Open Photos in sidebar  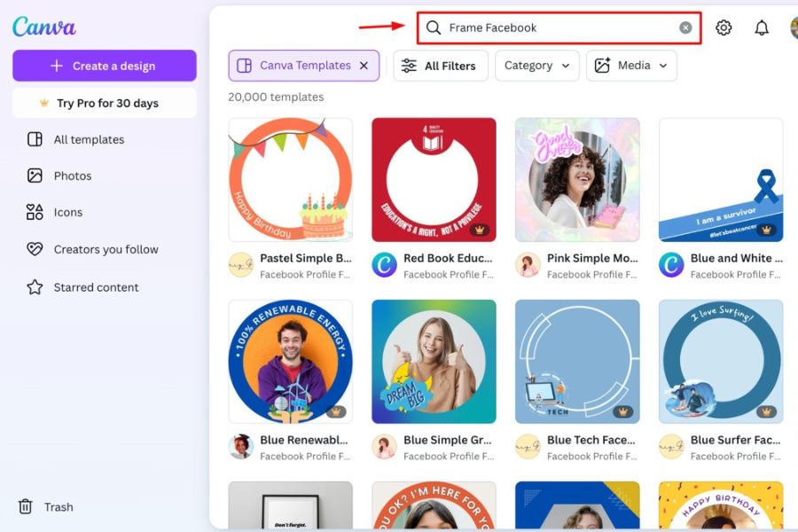click(73, 176)
